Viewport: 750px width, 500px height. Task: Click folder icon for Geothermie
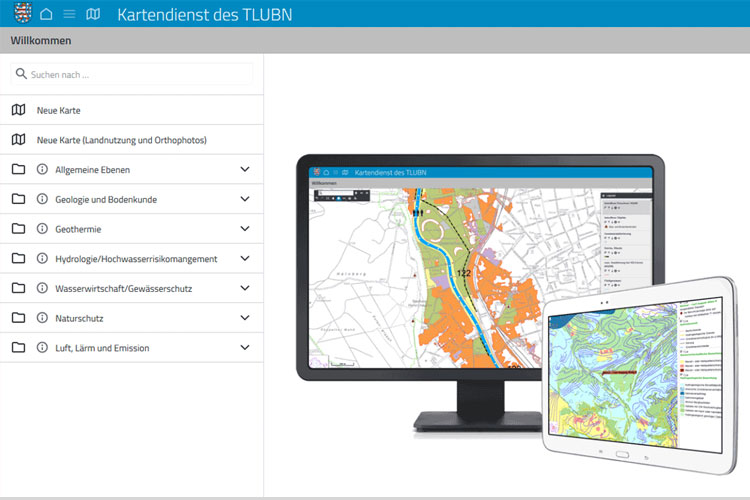tap(19, 228)
